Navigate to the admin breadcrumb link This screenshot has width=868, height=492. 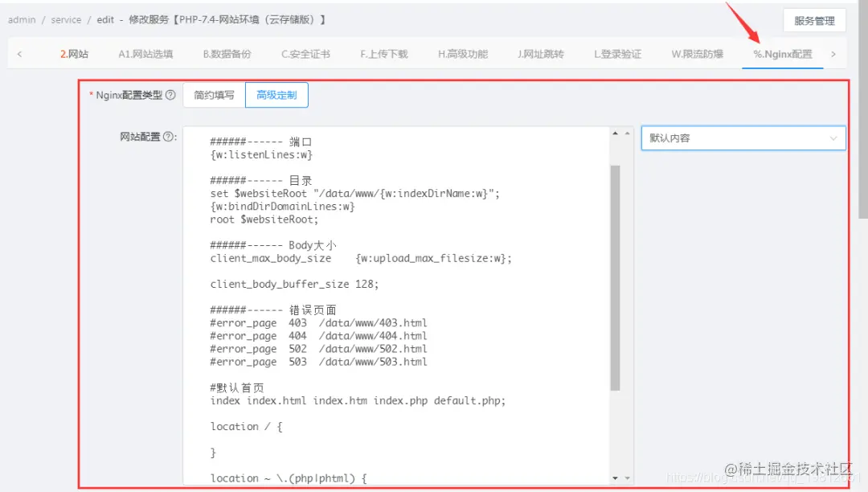[x=21, y=19]
